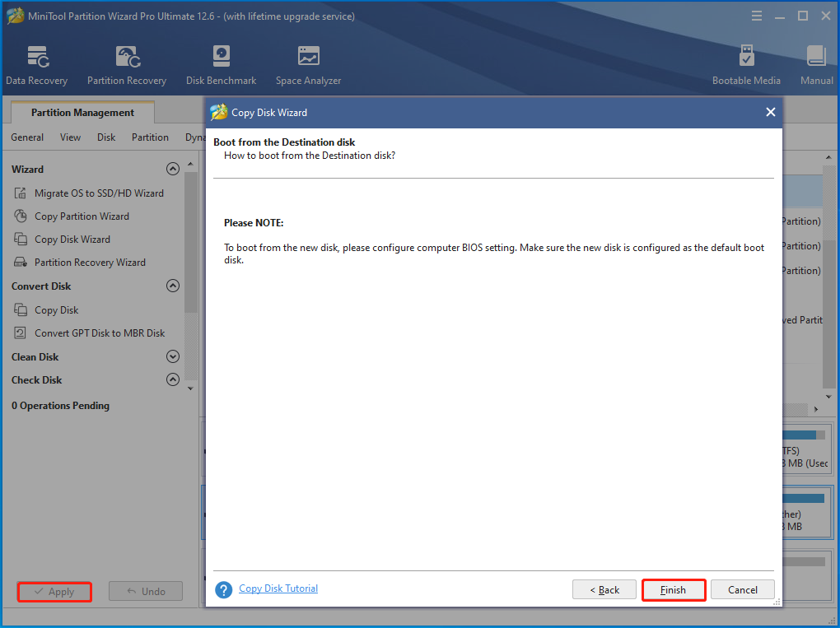Click the Copy Disk Wizard dialog title icon
This screenshot has width=840, height=628.
(218, 113)
